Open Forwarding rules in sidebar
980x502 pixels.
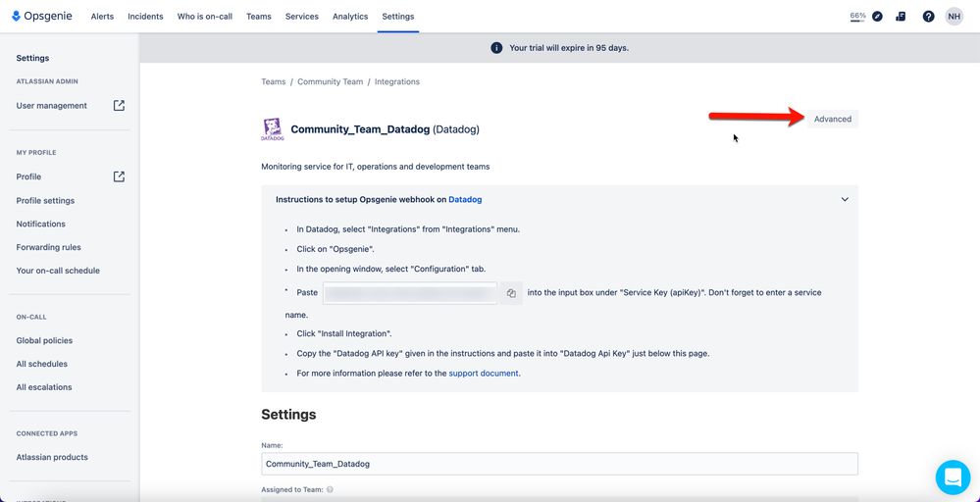[x=49, y=247]
